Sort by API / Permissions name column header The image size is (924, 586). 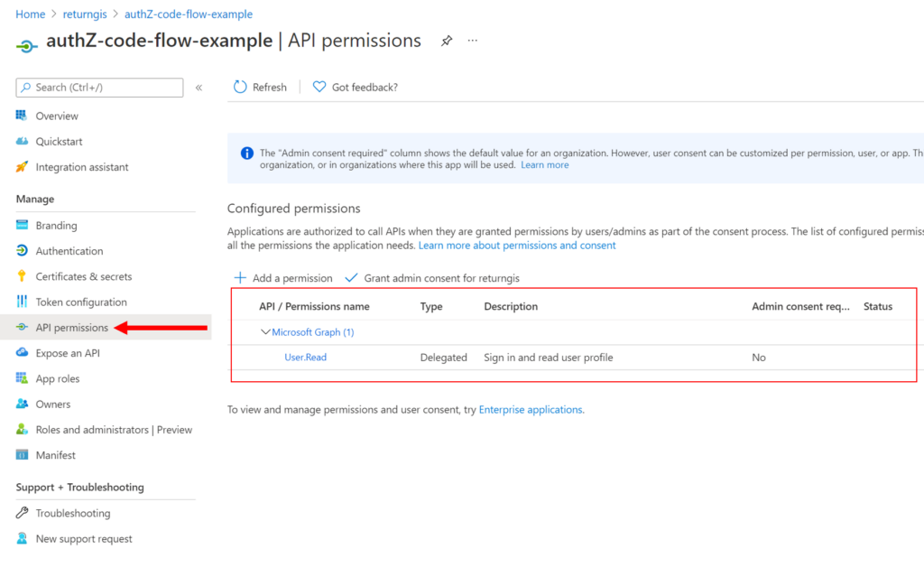(314, 306)
